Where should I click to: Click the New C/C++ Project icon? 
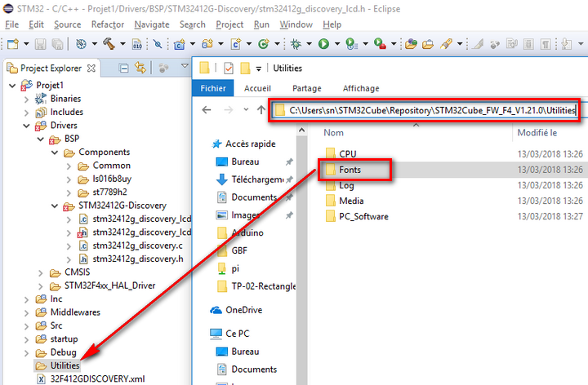pyautogui.click(x=180, y=44)
